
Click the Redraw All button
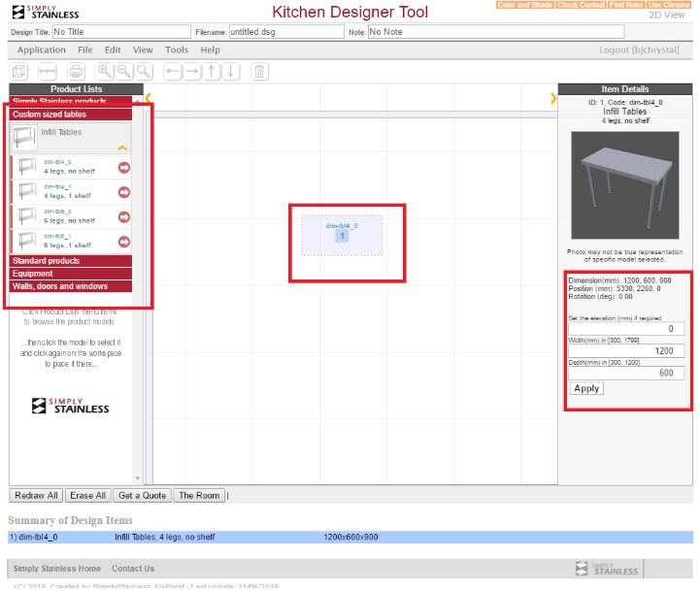(36, 495)
